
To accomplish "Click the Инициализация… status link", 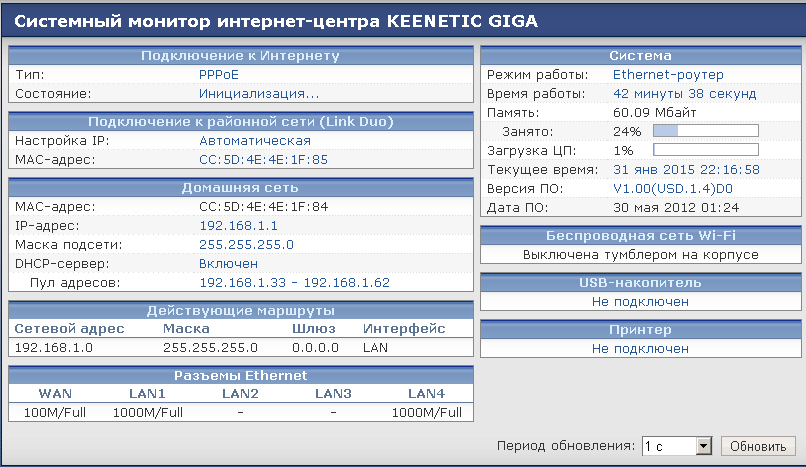I will 259,94.
